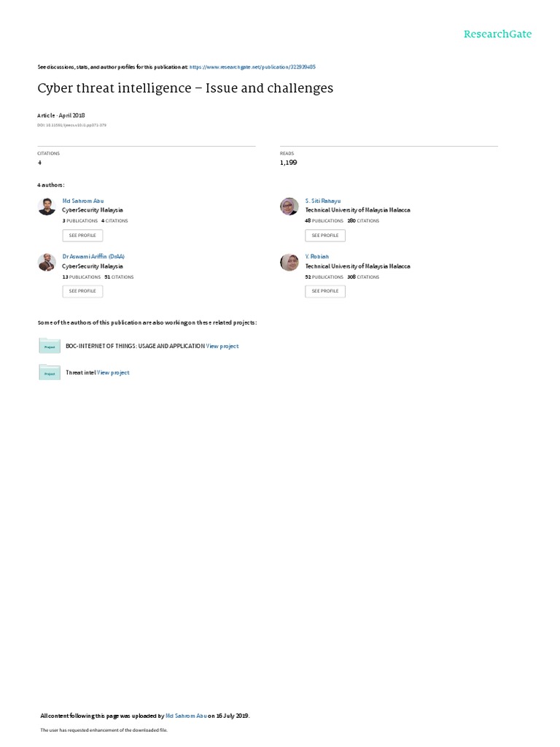
Task: Open View project for BOC-Internet of Things
Action: [222, 347]
